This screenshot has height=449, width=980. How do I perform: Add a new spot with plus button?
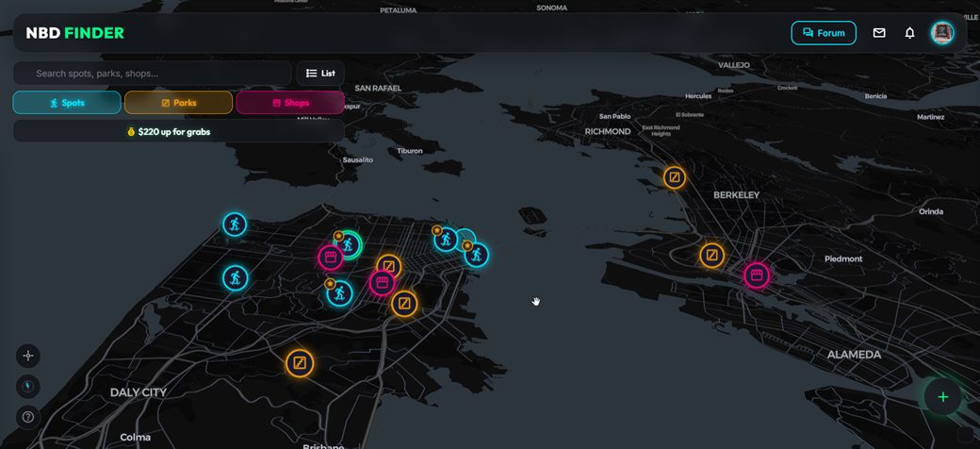tap(942, 396)
